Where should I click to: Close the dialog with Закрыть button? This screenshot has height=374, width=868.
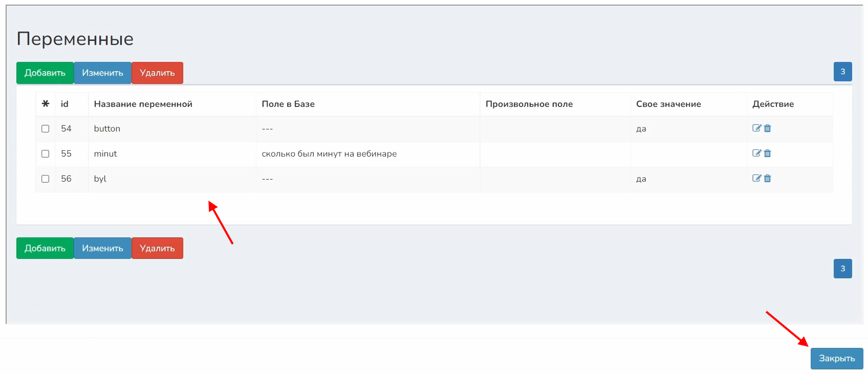pyautogui.click(x=836, y=359)
